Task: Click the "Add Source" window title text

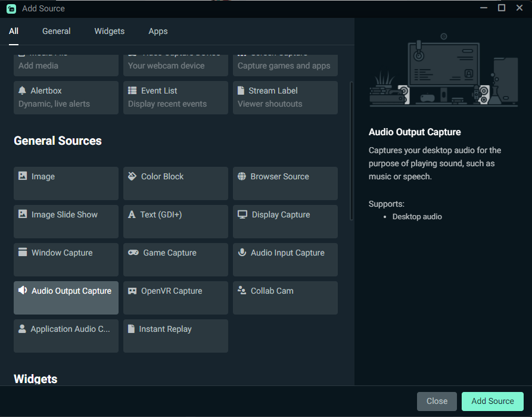Action: tap(43, 8)
